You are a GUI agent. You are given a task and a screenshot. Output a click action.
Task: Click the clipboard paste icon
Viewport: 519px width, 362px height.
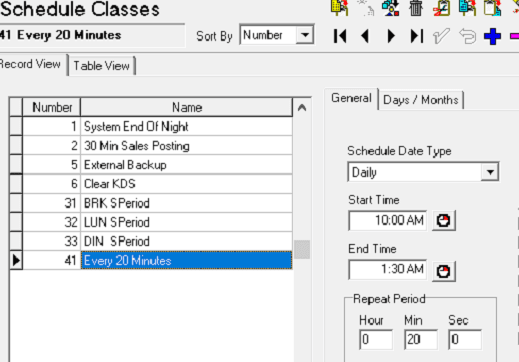point(493,8)
